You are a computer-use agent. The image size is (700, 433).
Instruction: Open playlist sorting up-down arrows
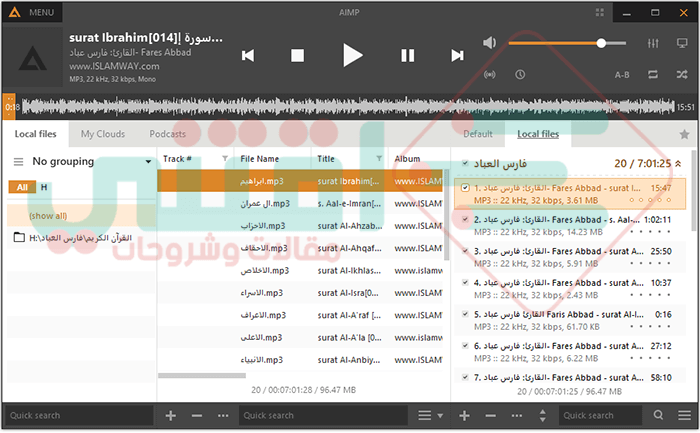click(542, 416)
